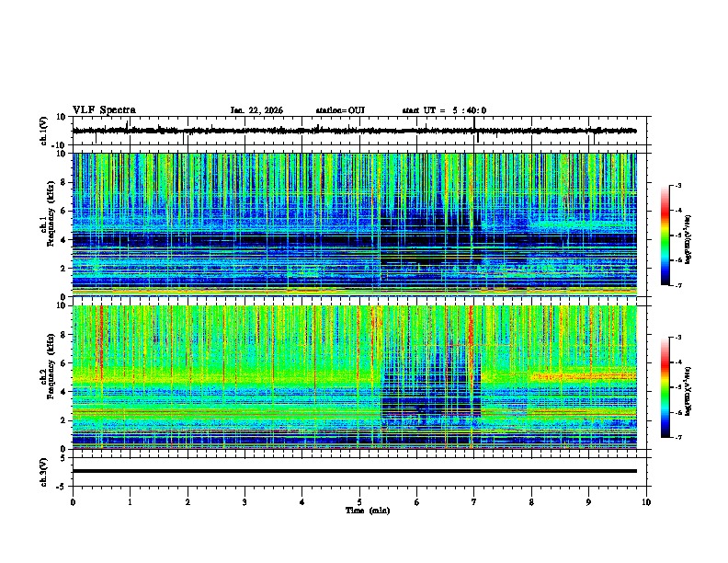The image size is (728, 563).
Task: Click the ch.1 spectrogram color bar
Action: (665, 236)
